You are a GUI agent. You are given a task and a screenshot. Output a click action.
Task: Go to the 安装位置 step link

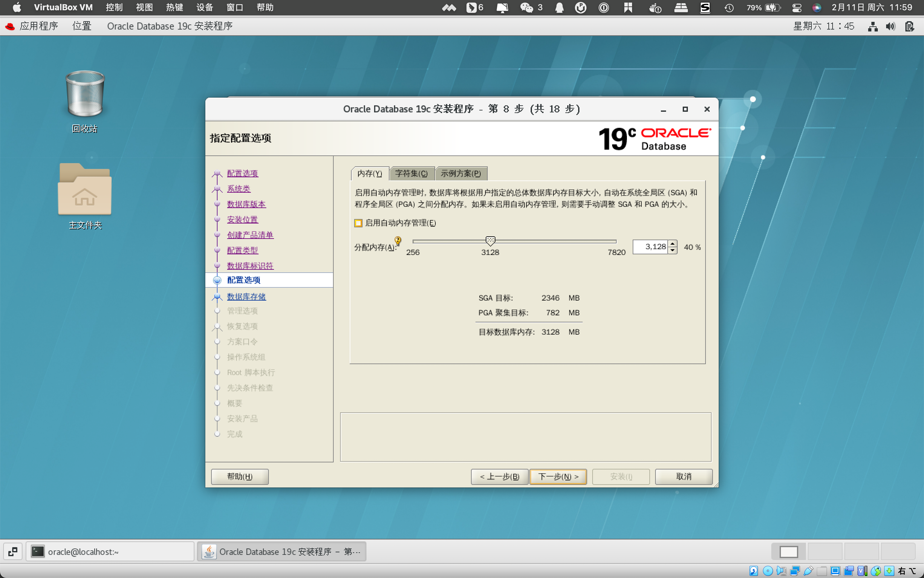(x=243, y=220)
